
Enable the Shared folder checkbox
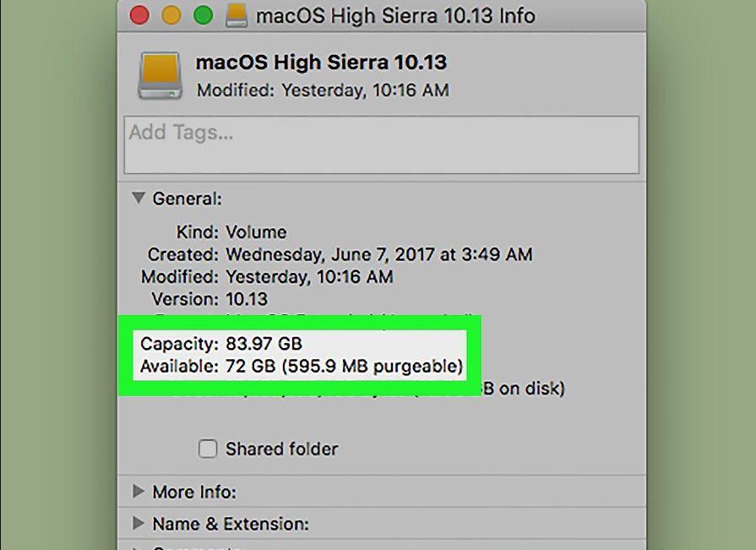pos(208,449)
